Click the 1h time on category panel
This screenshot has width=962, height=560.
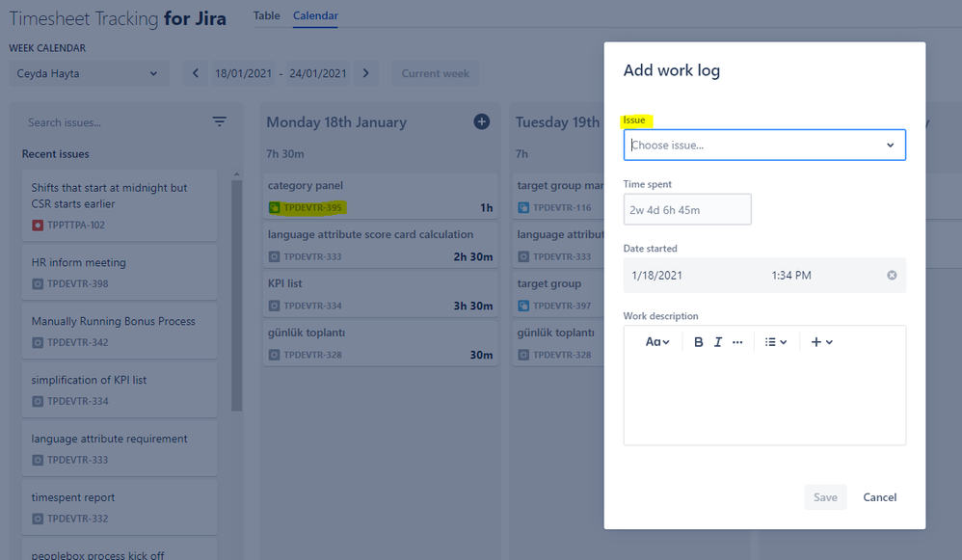click(487, 207)
